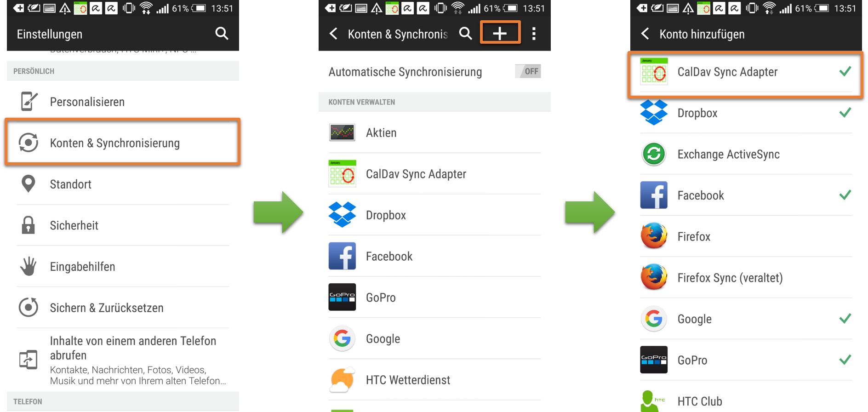Select CalDav Sync Adapter in add-account list
This screenshot has width=868, height=412.
pos(745,72)
